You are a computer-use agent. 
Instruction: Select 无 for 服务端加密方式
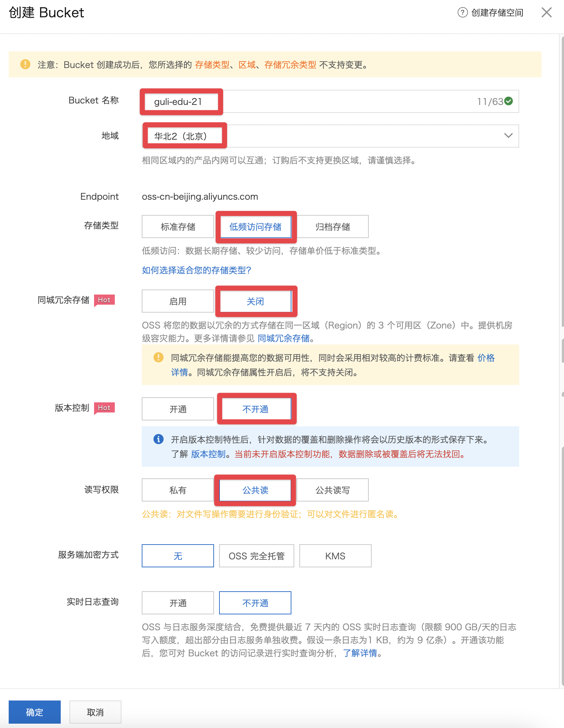tap(178, 556)
